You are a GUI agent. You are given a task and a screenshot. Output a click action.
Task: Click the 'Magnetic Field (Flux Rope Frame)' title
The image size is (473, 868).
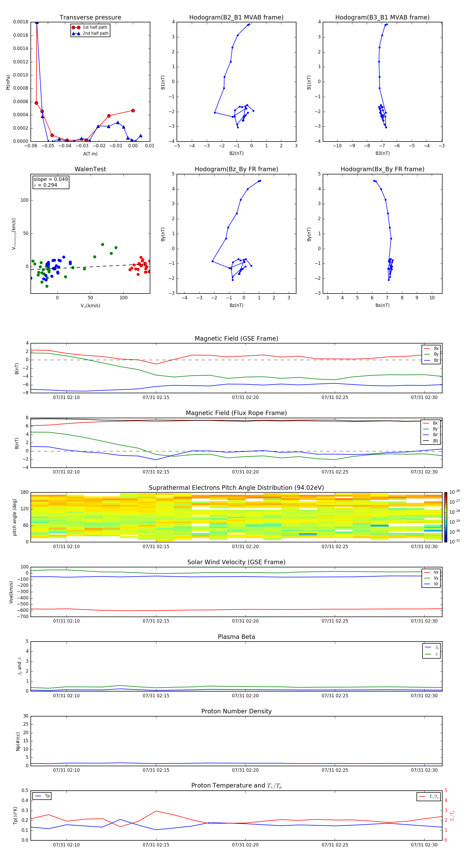236,413
